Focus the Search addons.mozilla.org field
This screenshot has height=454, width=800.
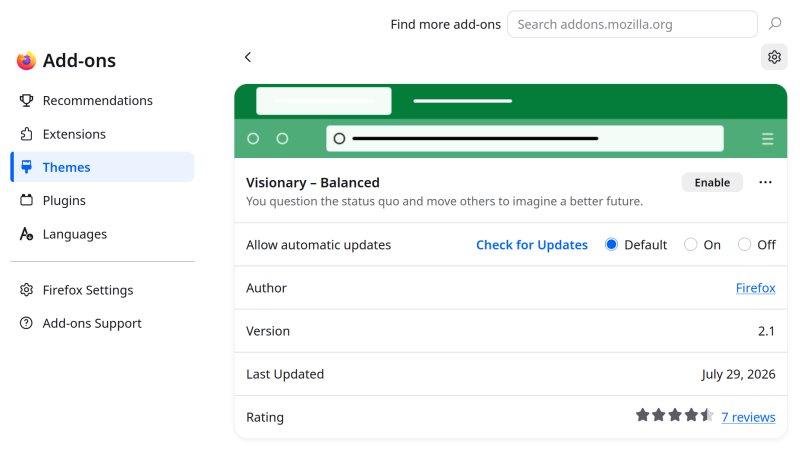(x=632, y=24)
